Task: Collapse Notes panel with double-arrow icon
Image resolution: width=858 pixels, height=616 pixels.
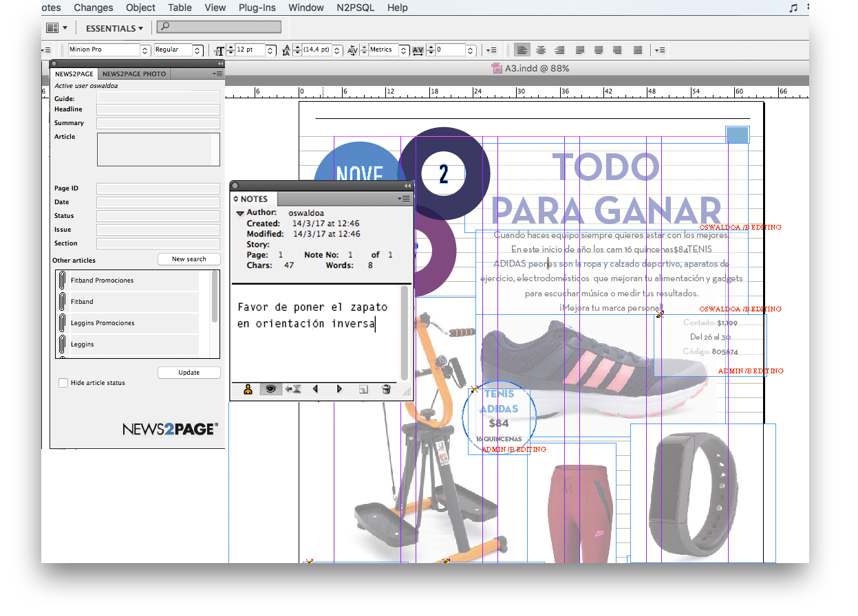Action: pyautogui.click(x=407, y=186)
